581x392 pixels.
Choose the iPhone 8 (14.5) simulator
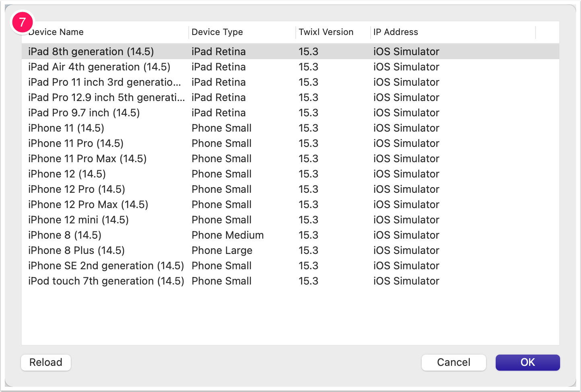(290, 235)
